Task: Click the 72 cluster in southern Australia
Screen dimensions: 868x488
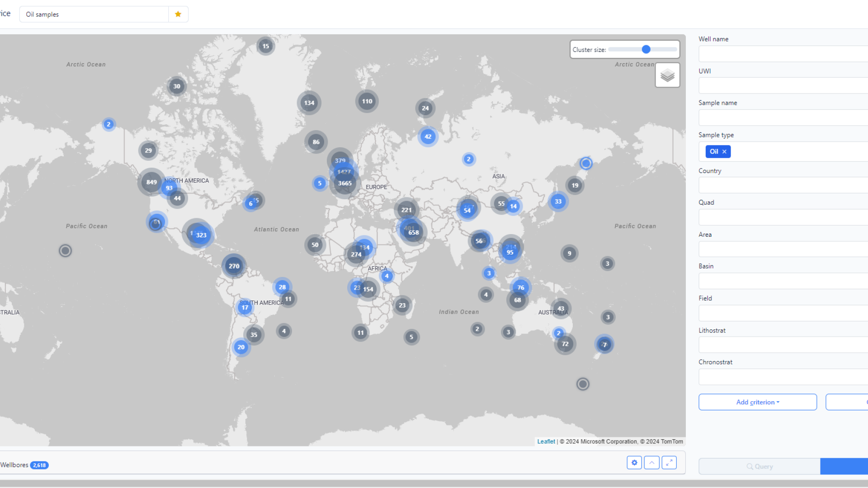Action: pos(565,344)
